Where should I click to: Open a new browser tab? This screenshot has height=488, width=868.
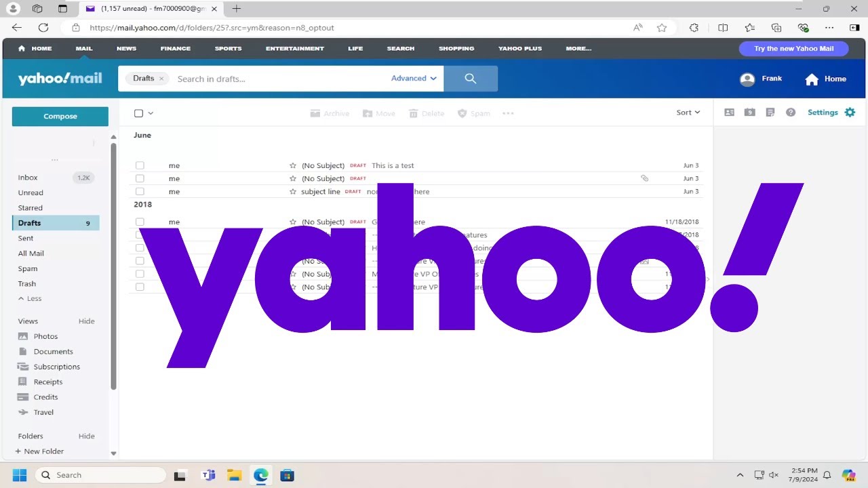coord(236,9)
